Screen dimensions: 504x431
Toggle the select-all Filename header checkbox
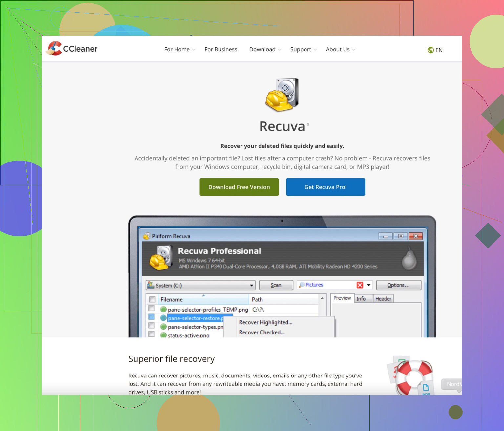[152, 299]
